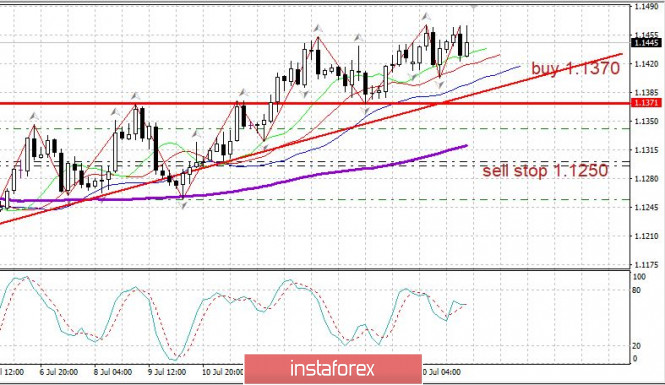Click the 9 Jul 12:00 time axis label
Viewport: 665px width, 385px height.
pyautogui.click(x=167, y=372)
